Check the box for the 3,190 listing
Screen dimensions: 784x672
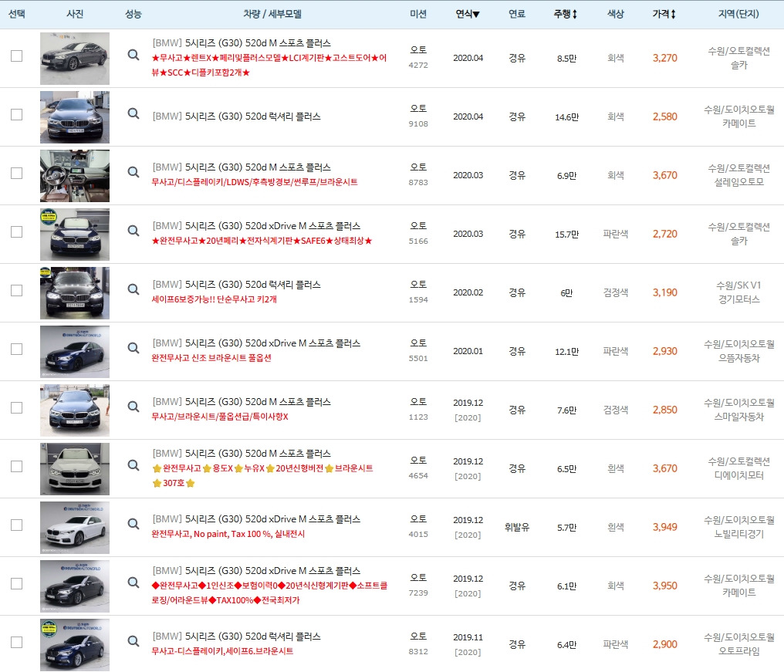pyautogui.click(x=16, y=291)
